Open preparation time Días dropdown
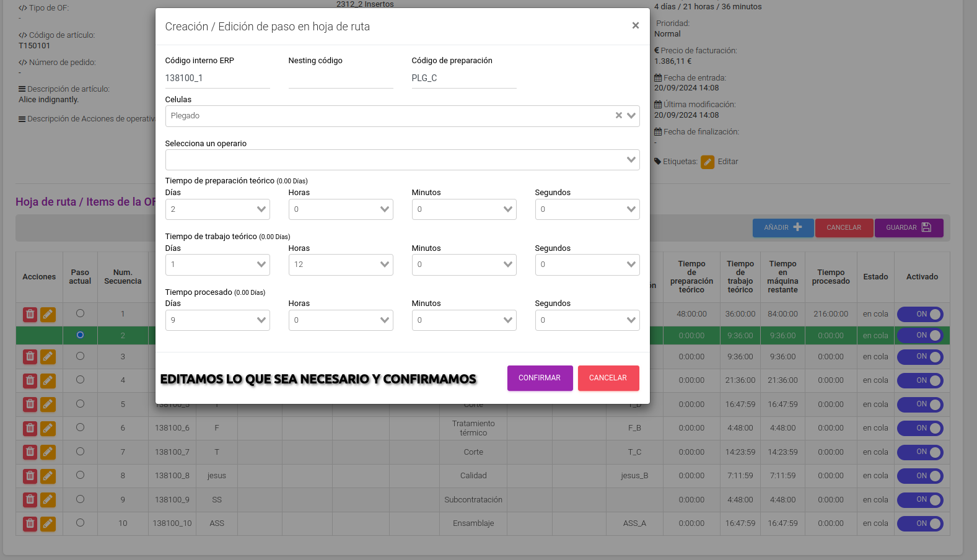Viewport: 977px width, 560px height. point(217,209)
